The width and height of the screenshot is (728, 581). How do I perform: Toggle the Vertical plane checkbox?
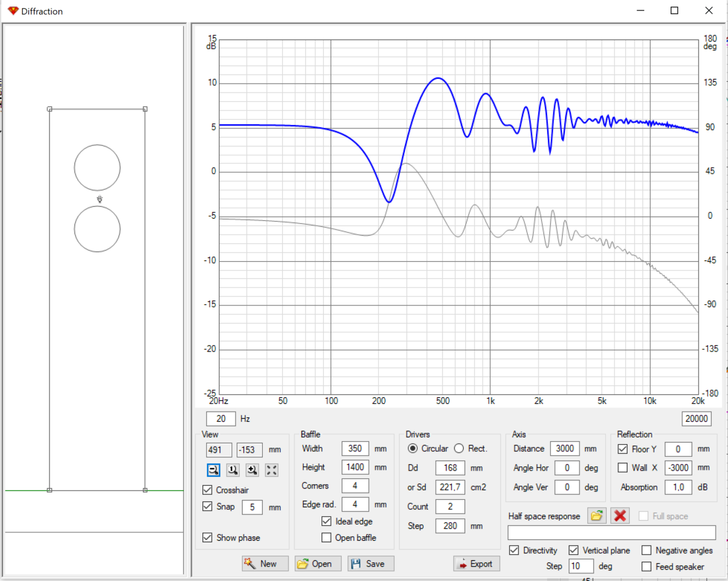click(574, 550)
